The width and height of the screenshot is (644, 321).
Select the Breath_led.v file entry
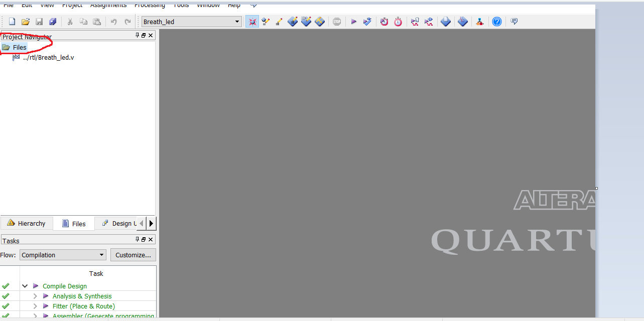point(48,57)
